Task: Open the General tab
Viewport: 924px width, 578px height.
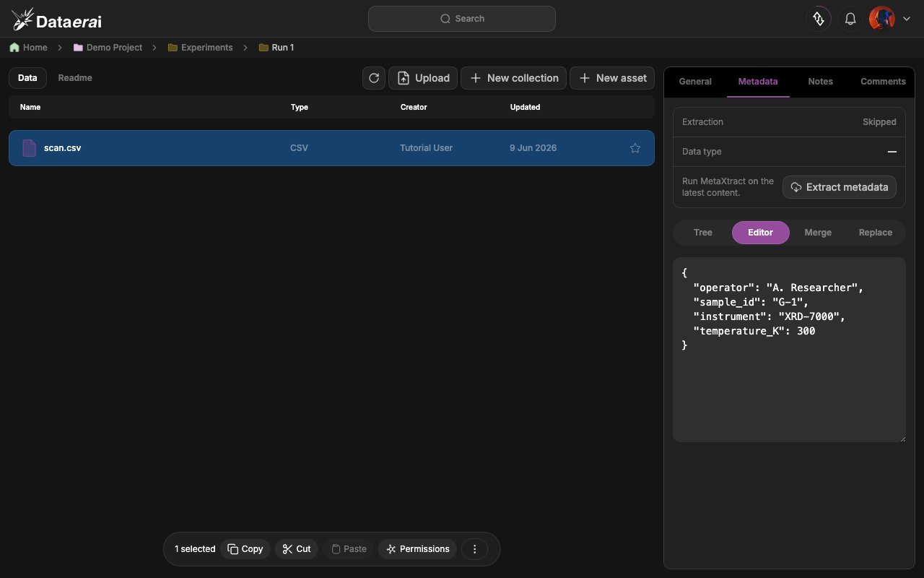Action: point(695,82)
